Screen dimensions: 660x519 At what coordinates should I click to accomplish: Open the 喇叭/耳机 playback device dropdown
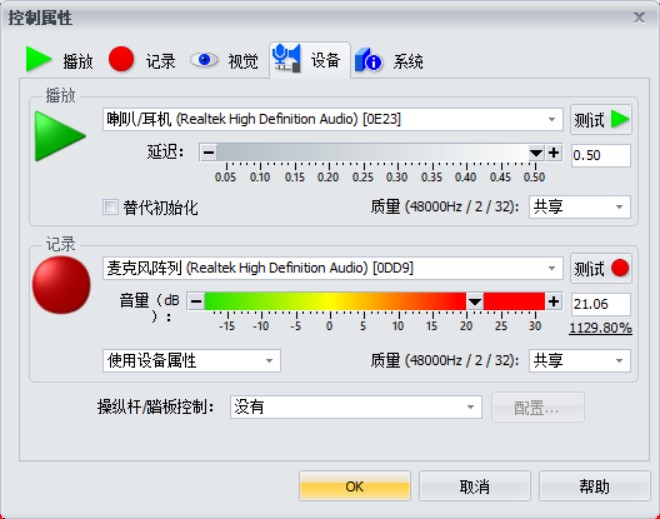point(333,120)
